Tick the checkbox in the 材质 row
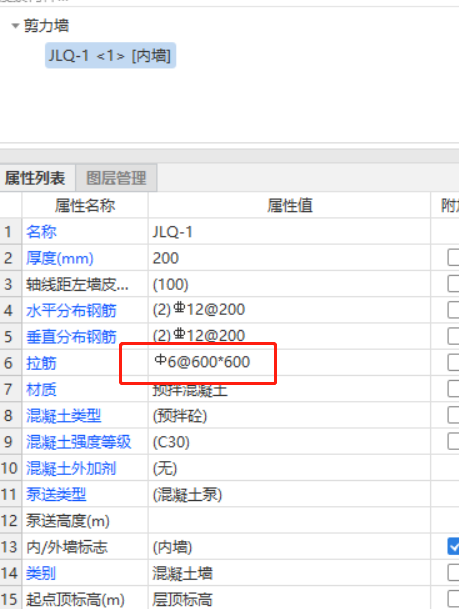 click(453, 389)
